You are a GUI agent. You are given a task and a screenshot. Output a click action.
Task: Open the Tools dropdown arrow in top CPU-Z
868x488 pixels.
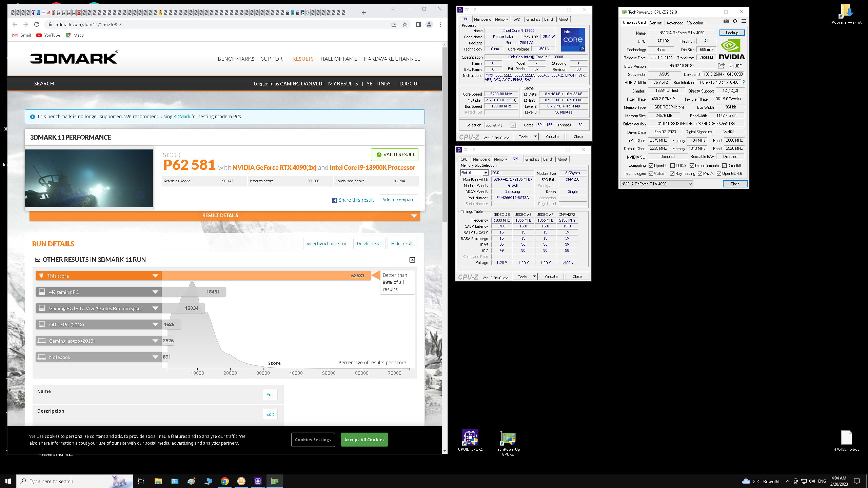pyautogui.click(x=535, y=137)
